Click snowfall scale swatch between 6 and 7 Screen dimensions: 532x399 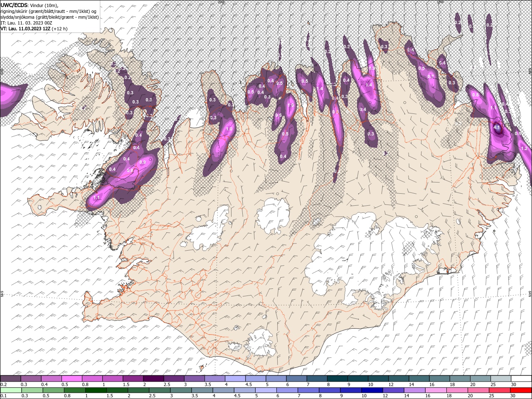point(297,379)
